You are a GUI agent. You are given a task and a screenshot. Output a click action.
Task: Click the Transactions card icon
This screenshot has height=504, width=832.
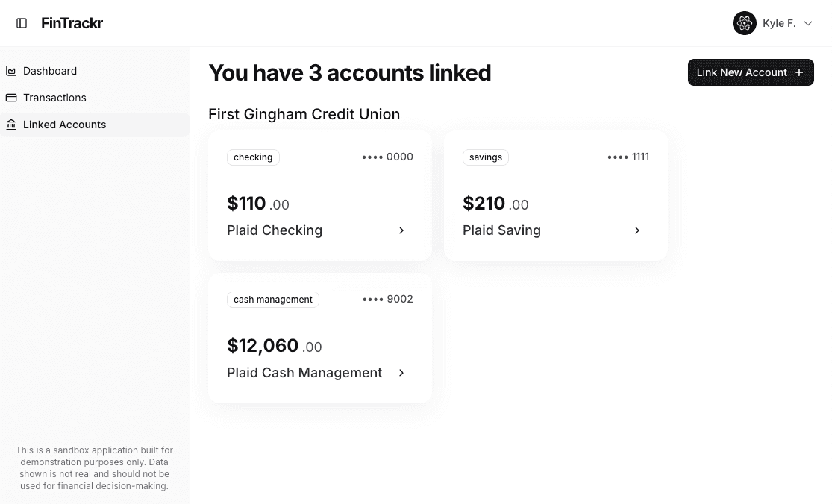point(11,98)
